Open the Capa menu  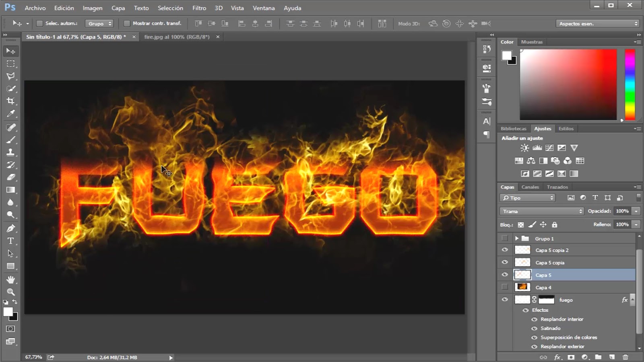click(118, 8)
